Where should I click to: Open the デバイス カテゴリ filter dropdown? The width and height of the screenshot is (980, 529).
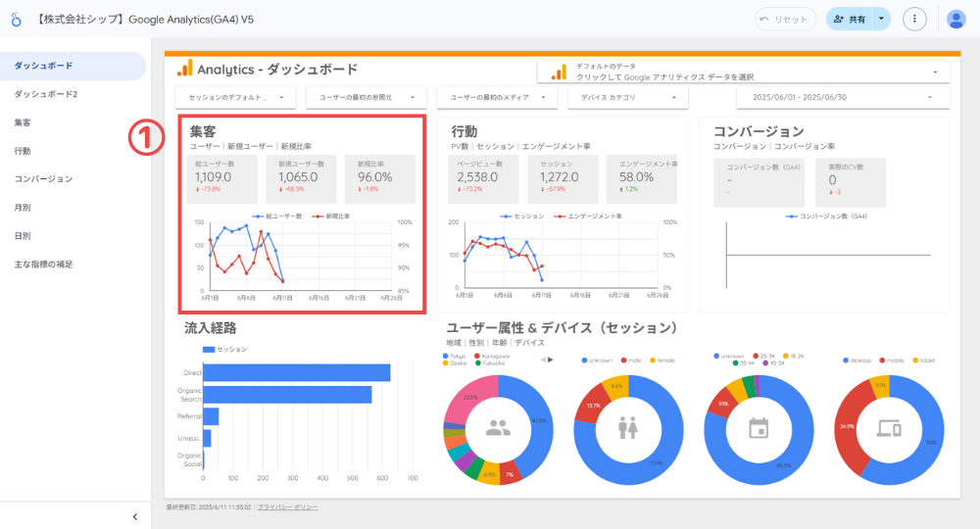point(627,97)
